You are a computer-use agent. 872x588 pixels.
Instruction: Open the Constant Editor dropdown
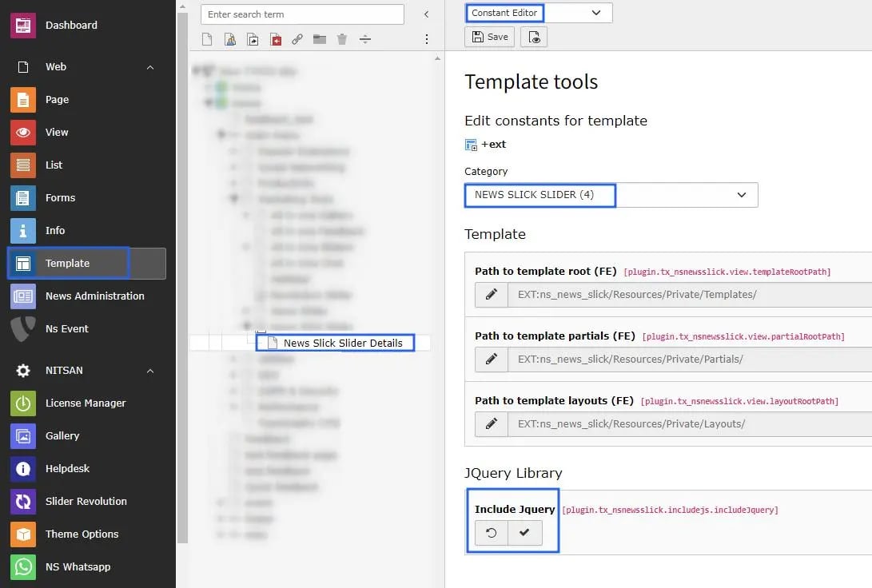point(539,13)
